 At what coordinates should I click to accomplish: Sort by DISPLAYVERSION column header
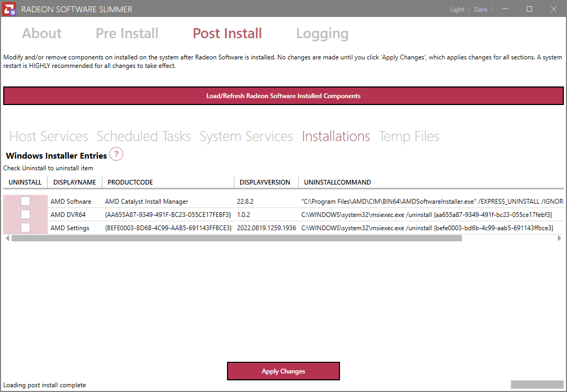(266, 182)
